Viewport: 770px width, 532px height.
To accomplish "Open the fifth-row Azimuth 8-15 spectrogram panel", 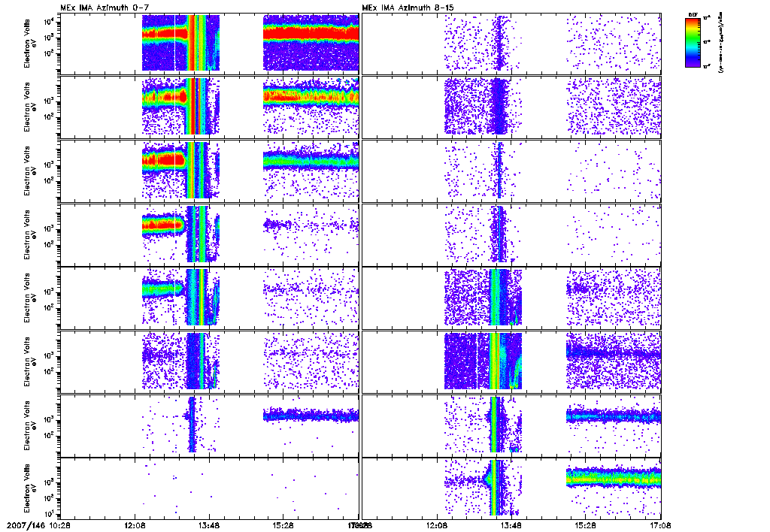I will point(511,298).
